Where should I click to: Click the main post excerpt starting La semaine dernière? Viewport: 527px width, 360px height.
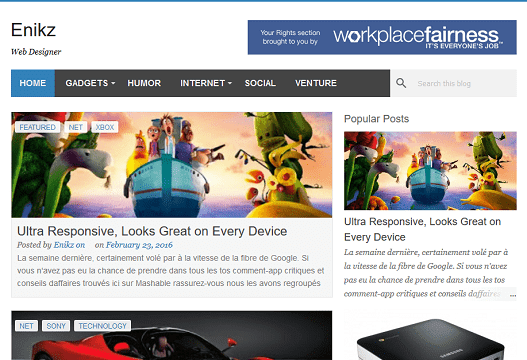[x=171, y=271]
